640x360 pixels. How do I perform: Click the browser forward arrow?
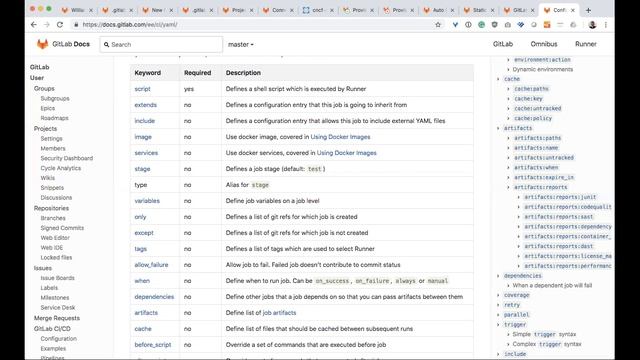tap(47, 24)
